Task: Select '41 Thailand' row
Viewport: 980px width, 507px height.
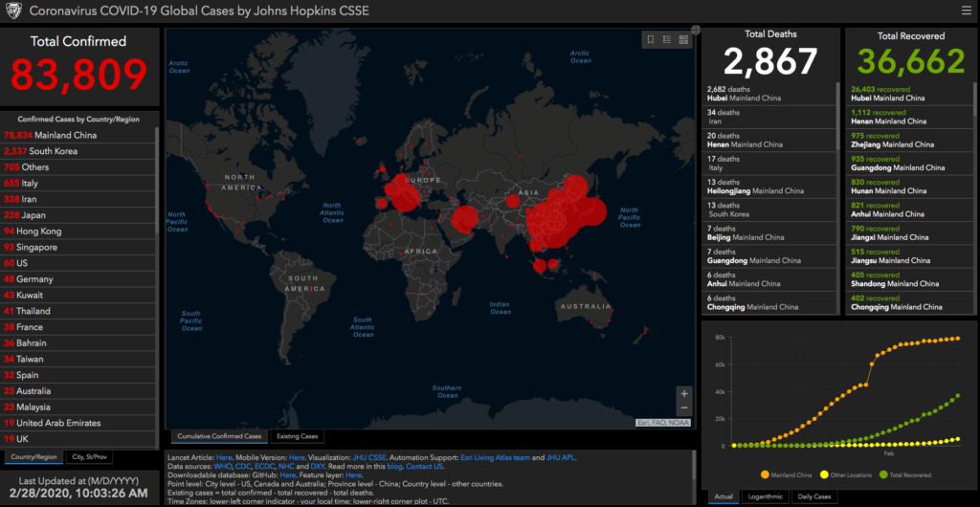Action: (x=78, y=311)
